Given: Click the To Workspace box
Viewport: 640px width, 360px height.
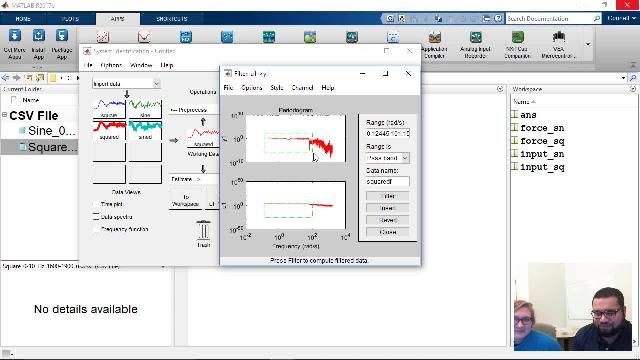Looking at the screenshot, I should [x=185, y=200].
